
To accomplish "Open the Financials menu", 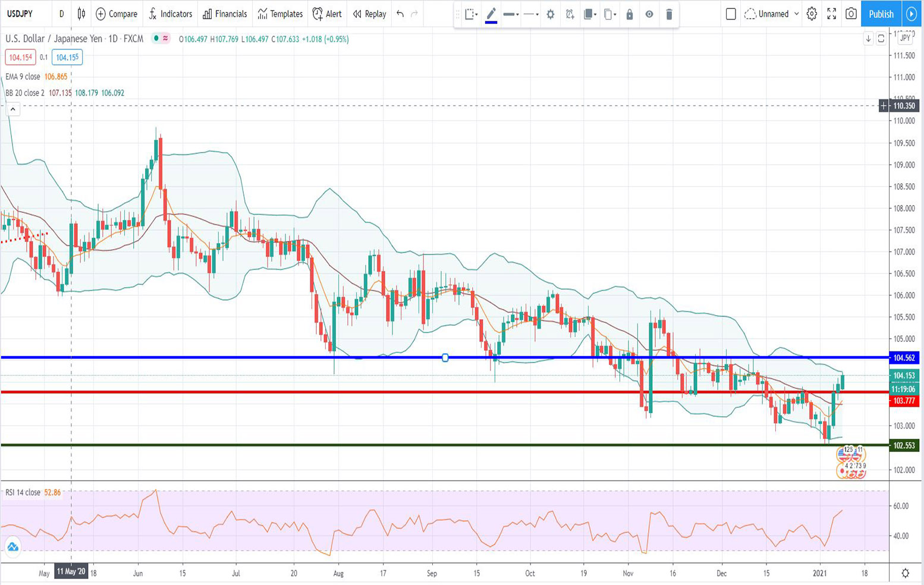I will pyautogui.click(x=225, y=14).
